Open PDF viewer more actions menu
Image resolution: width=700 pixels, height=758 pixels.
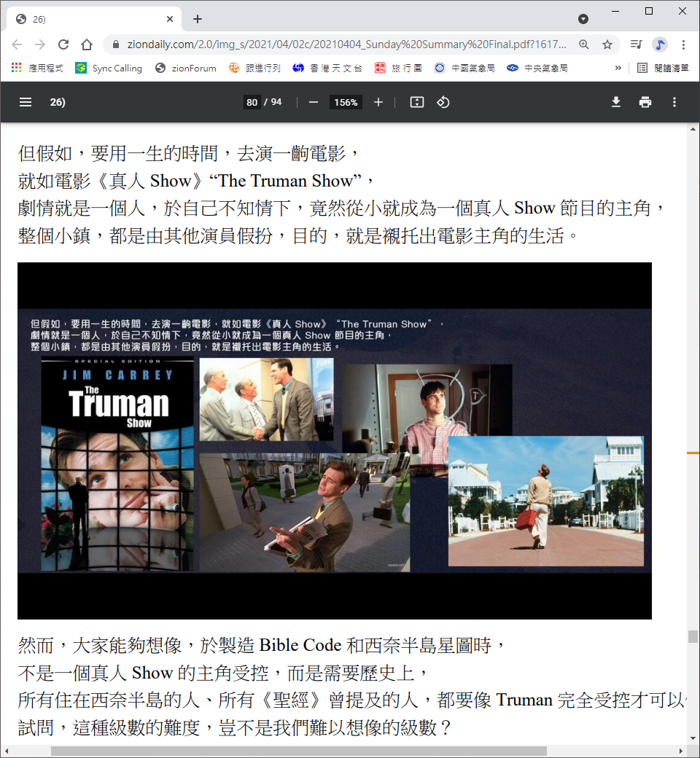coord(674,102)
